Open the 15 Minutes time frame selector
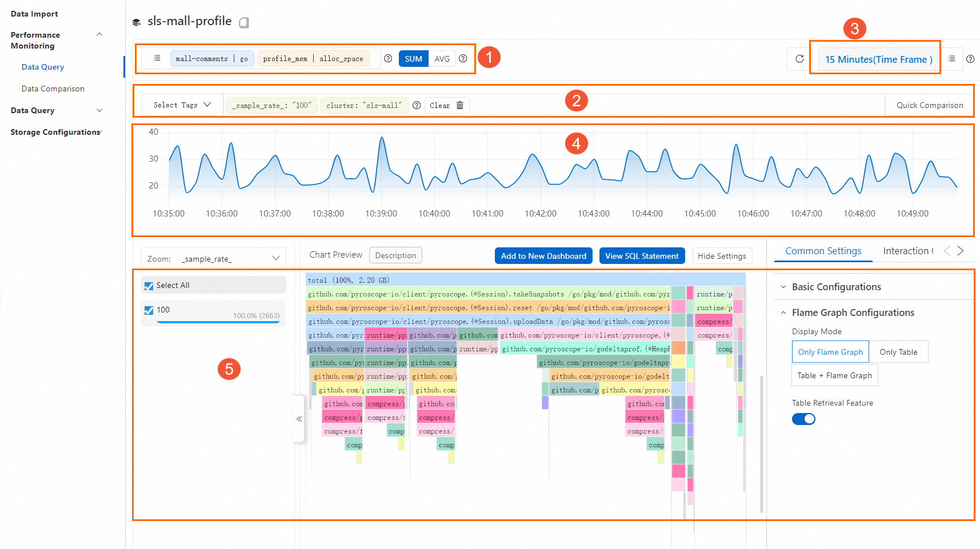The width and height of the screenshot is (980, 549). pos(879,59)
